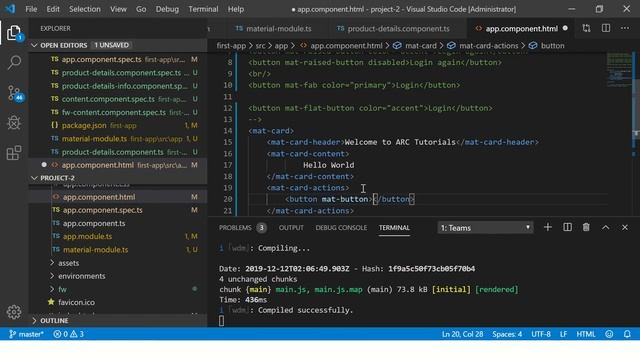Viewport: 640px width, 360px height.
Task: Switch to the Debug Console tab
Action: click(x=341, y=228)
